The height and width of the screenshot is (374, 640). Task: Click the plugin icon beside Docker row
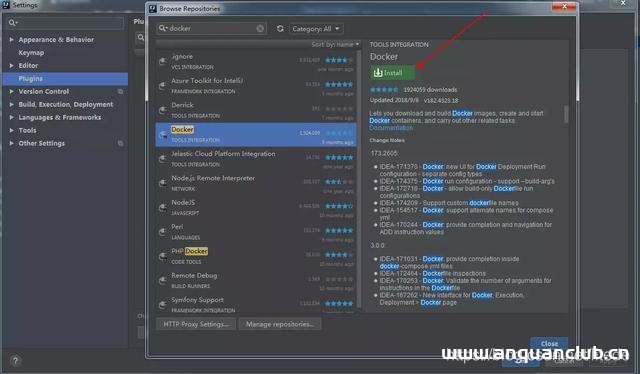[x=162, y=135]
